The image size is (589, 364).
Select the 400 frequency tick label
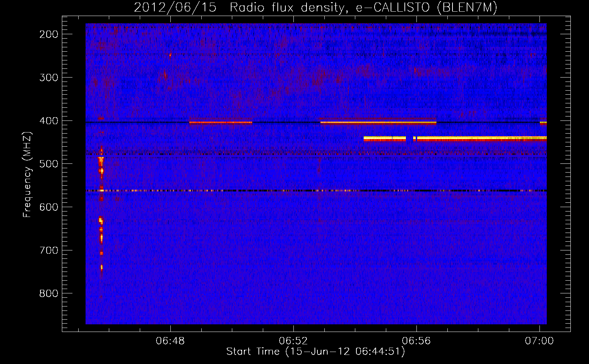point(49,121)
